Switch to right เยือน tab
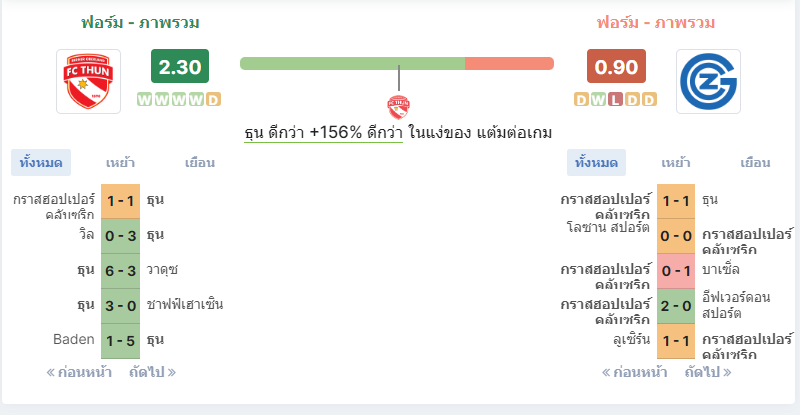Viewport: 800px width, 415px height. click(755, 163)
